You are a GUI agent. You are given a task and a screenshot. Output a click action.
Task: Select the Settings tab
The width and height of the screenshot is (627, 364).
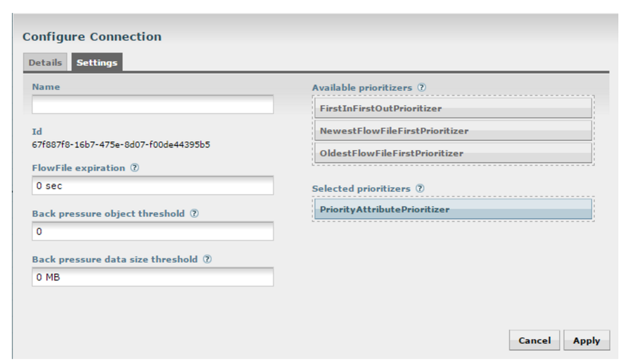click(97, 63)
